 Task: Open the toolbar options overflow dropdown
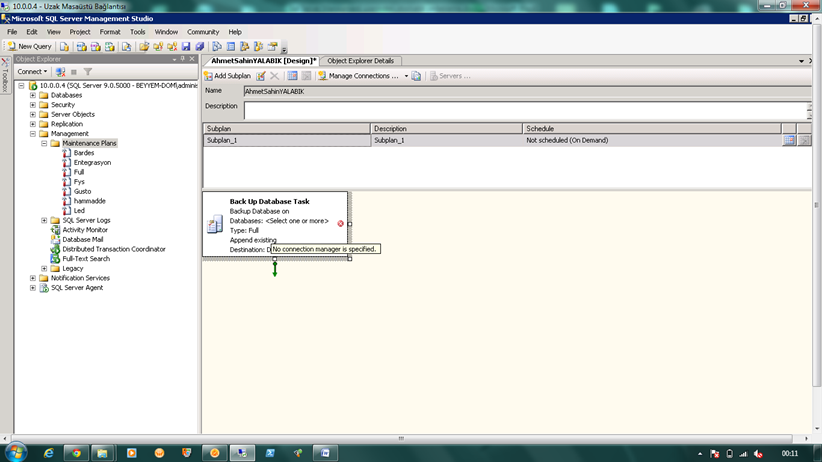[284, 50]
